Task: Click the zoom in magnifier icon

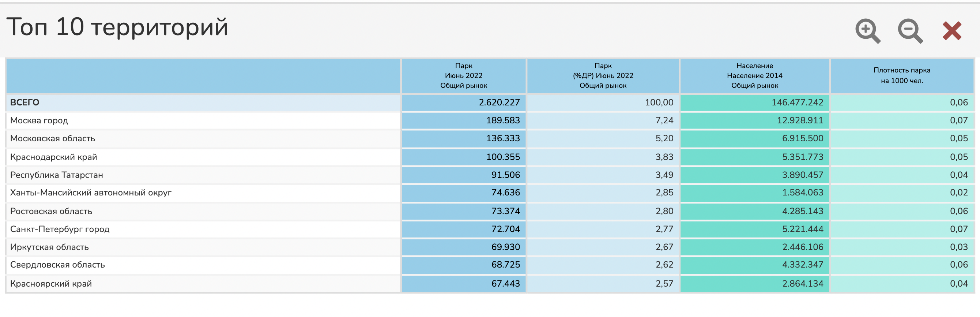Action: point(867,30)
